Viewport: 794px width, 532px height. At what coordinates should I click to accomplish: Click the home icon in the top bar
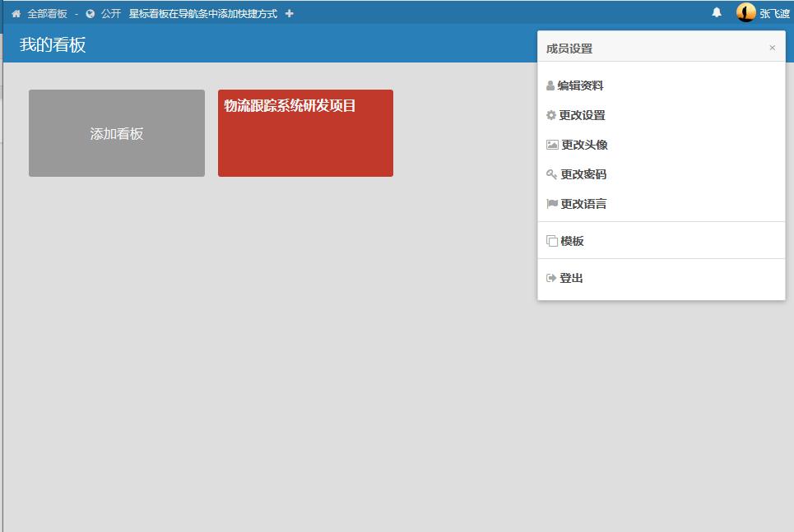(x=16, y=14)
